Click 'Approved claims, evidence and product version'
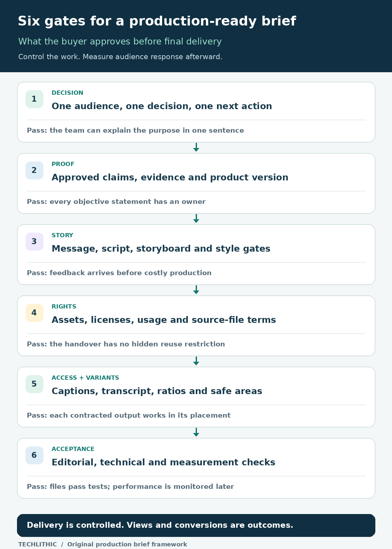 click(170, 177)
